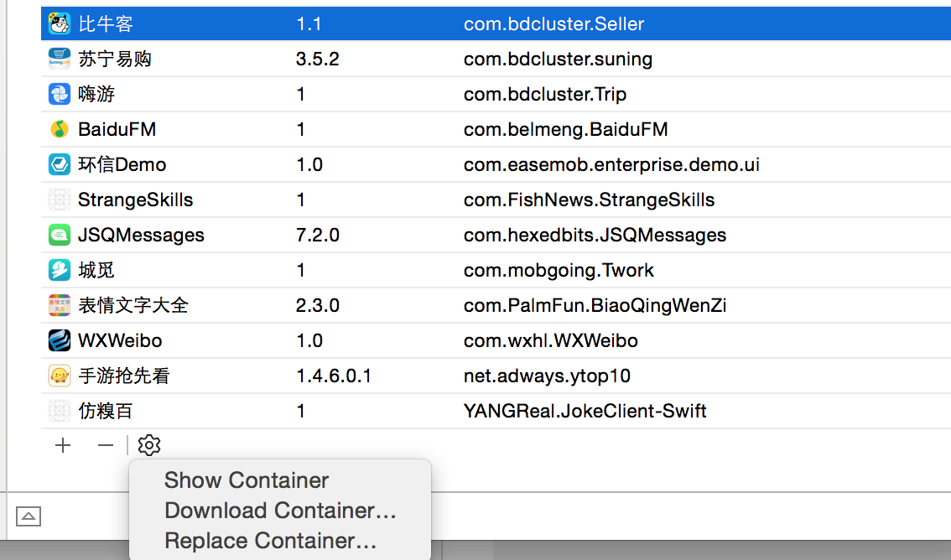Click identifier com.easemob.enterprise.demo.ui
Image resolution: width=951 pixels, height=560 pixels.
(x=611, y=164)
